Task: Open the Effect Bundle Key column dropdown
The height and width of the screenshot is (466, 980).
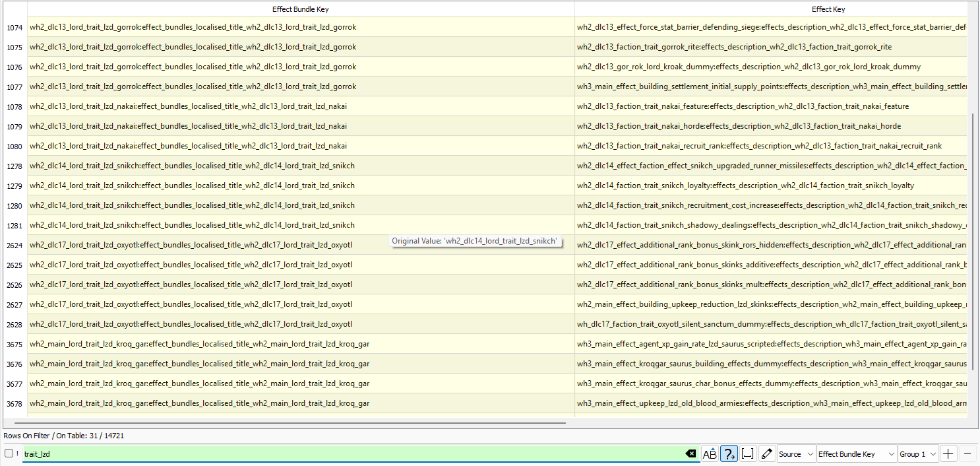Action: (857, 454)
